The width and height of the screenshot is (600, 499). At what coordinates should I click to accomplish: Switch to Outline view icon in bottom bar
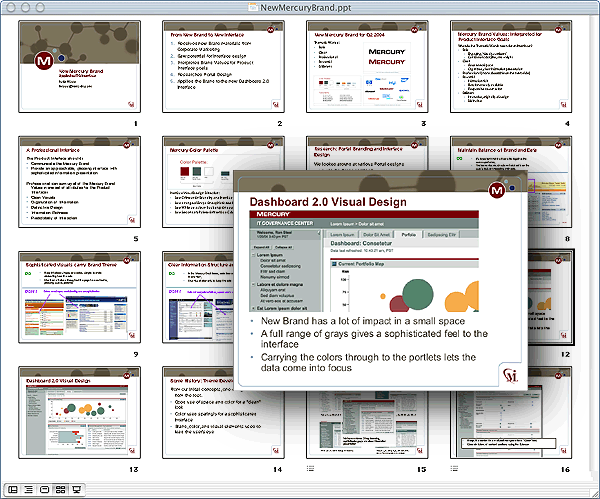(28, 489)
